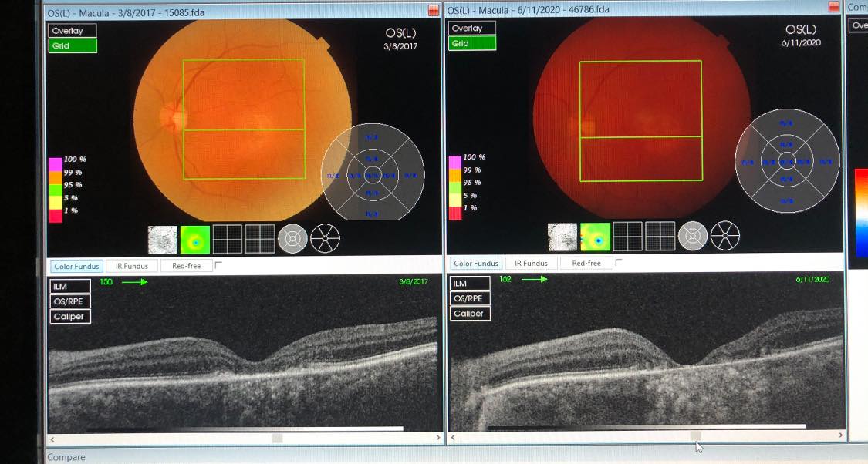Screen dimensions: 868x464
Task: Switch to the Red-free tab in the 2020 panel
Action: tap(586, 264)
